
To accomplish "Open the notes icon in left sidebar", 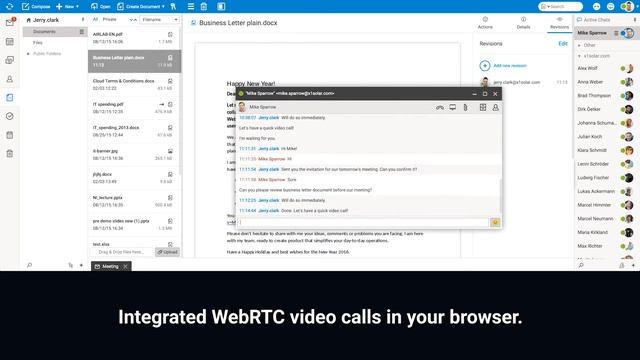I will click(x=10, y=135).
